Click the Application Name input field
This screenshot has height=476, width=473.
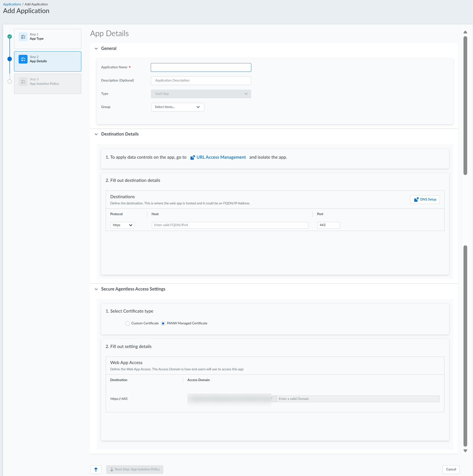tap(201, 67)
